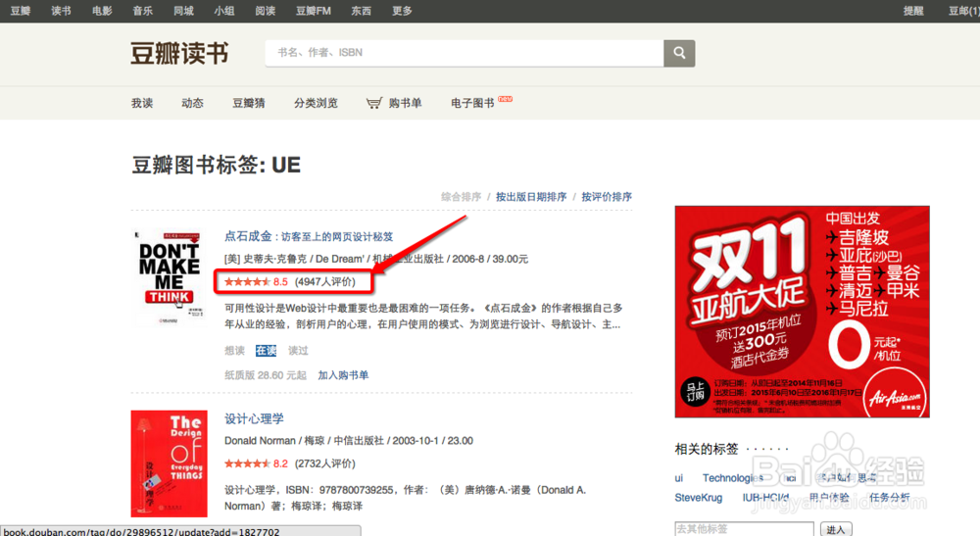The image size is (980, 536).
Task: Click 加入购书单 for 点石成金
Action: point(343,375)
